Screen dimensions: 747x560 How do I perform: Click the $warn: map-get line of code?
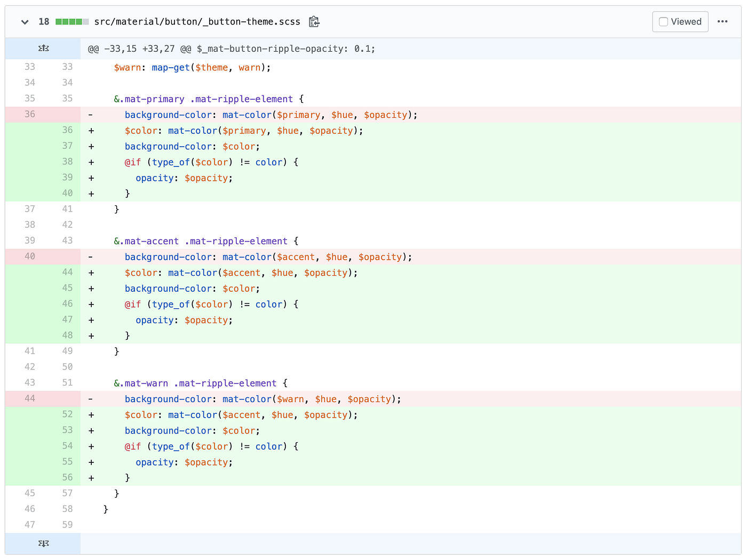point(192,67)
